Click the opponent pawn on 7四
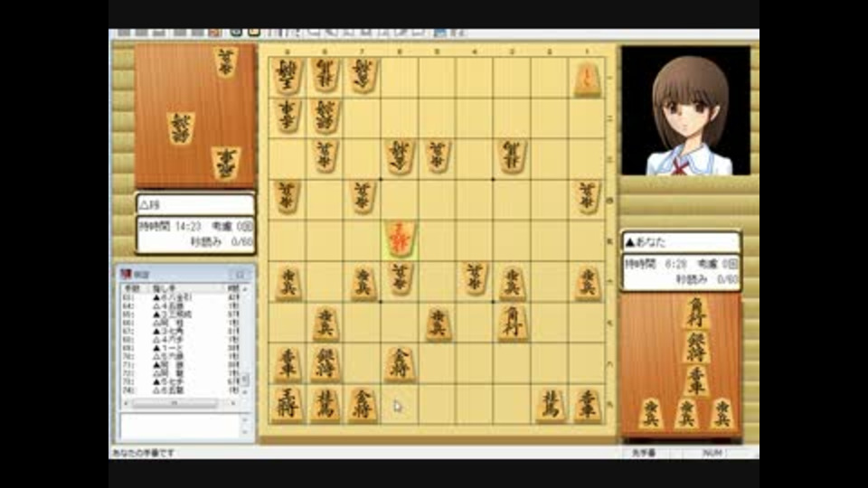868x488 pixels. (362, 196)
